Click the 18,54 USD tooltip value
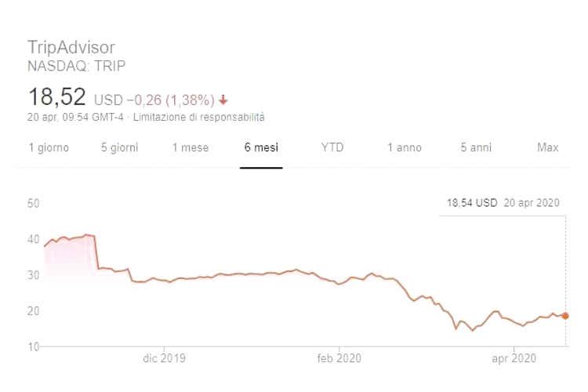 472,202
